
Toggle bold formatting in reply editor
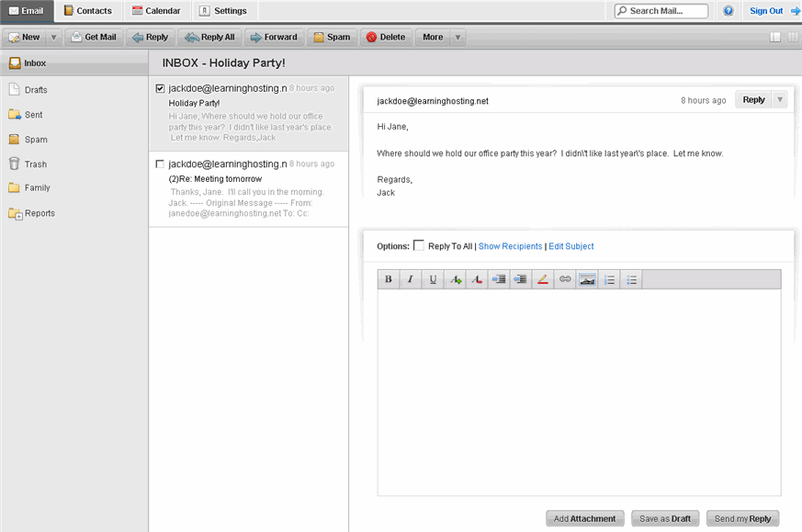[x=389, y=279]
